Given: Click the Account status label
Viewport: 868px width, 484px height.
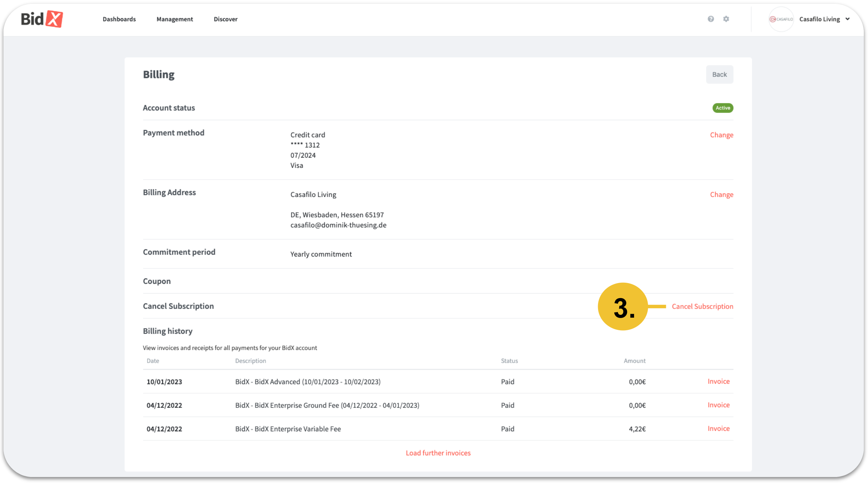Looking at the screenshot, I should [x=169, y=108].
